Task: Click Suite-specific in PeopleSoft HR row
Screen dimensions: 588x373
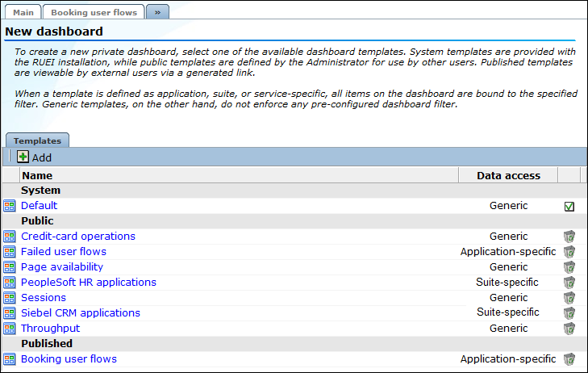Action: point(507,283)
